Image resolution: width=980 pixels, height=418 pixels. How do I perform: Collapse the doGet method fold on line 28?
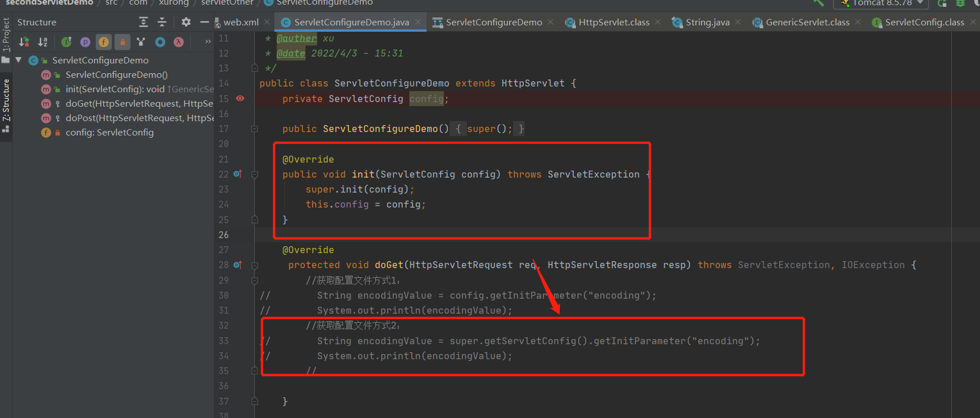tap(254, 265)
